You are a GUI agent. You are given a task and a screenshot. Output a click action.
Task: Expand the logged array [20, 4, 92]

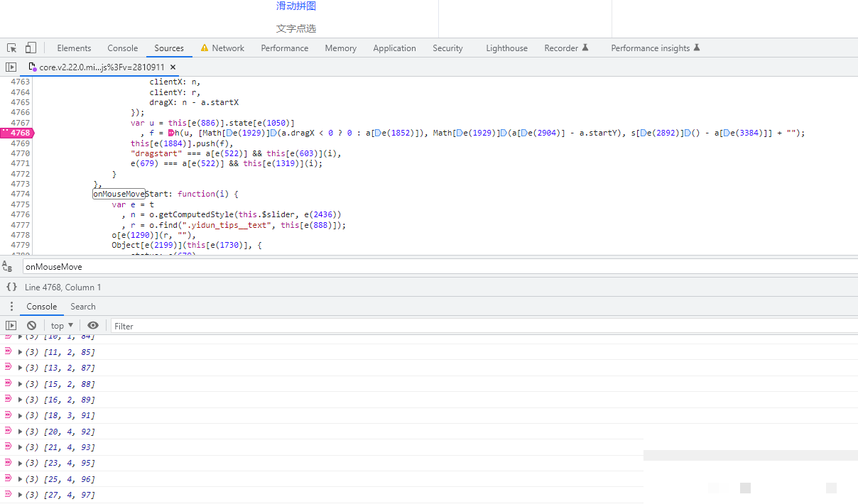(21, 432)
